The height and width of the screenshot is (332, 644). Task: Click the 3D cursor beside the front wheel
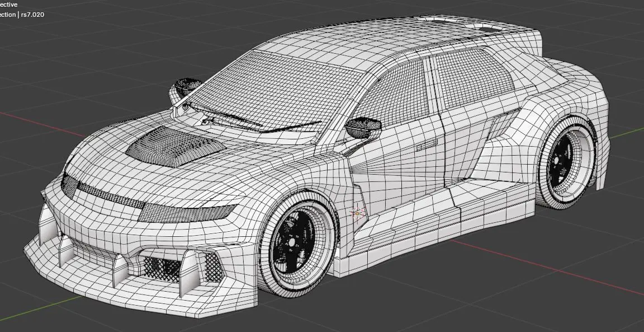click(357, 213)
